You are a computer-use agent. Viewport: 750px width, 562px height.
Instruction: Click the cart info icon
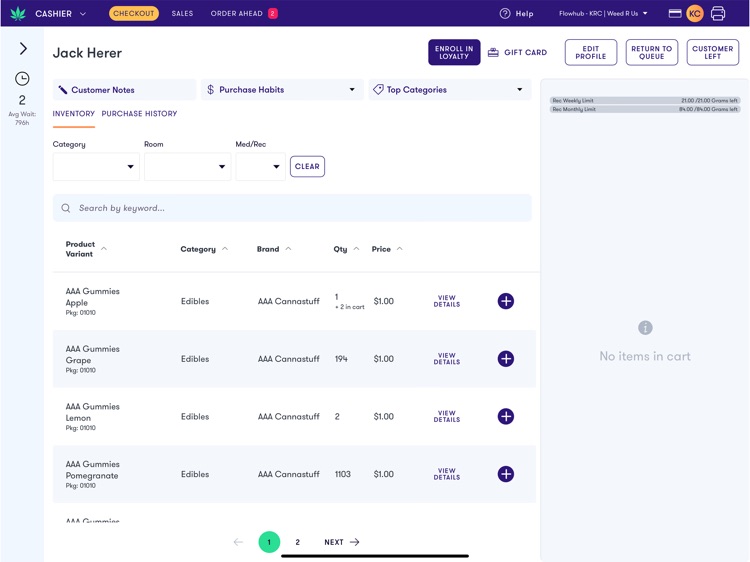click(645, 328)
